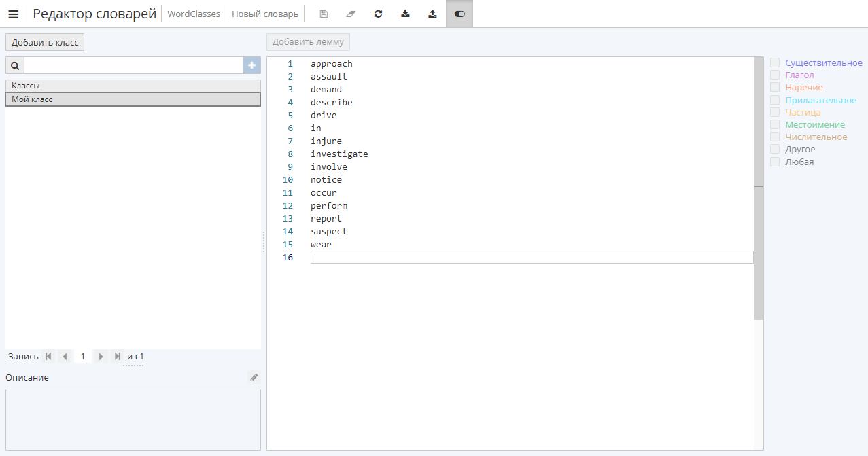The image size is (868, 456).
Task: Go to next record in pager
Action: click(x=101, y=356)
